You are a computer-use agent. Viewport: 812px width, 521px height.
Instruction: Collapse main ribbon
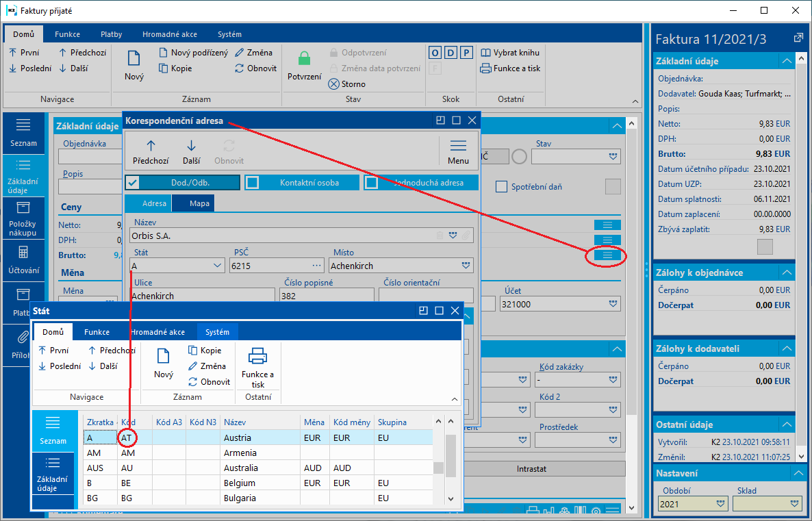click(635, 101)
